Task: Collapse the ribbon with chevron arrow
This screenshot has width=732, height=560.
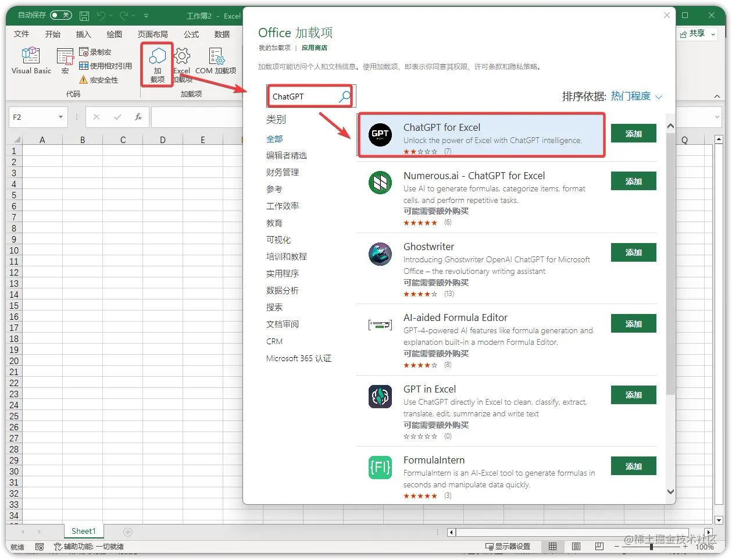Action: tap(717, 97)
